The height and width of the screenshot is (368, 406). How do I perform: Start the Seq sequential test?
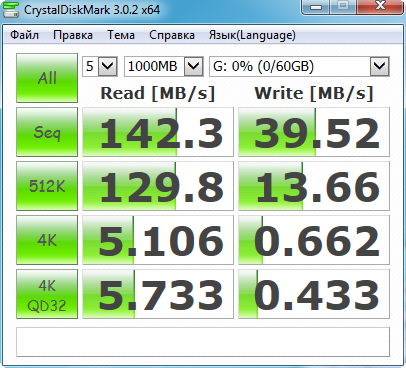point(47,132)
